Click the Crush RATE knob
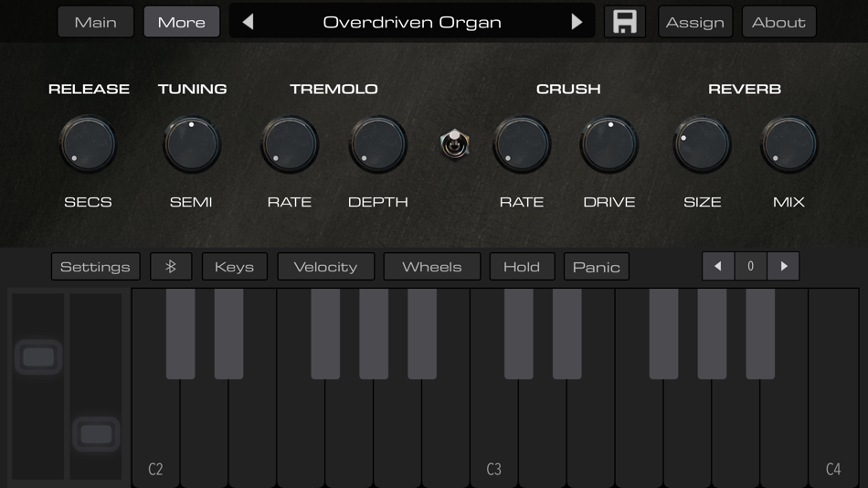Screen dimensions: 868x488 coord(522,144)
